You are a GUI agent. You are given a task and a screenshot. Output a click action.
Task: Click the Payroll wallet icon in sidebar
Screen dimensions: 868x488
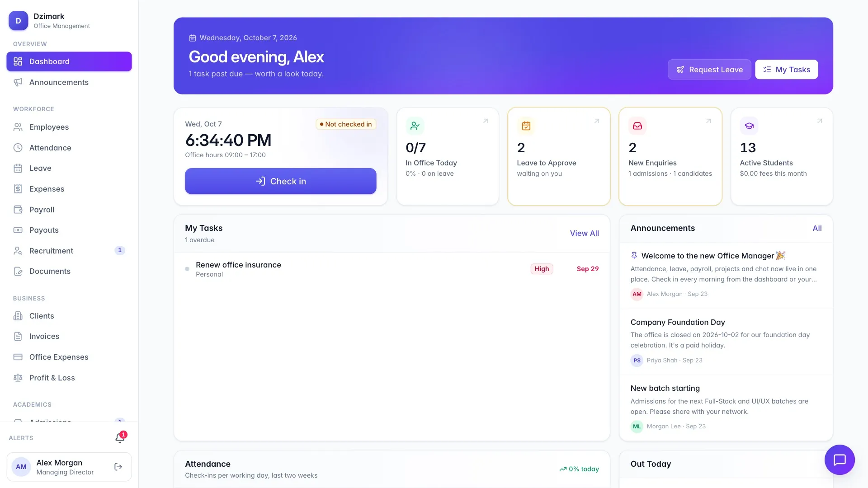(18, 210)
